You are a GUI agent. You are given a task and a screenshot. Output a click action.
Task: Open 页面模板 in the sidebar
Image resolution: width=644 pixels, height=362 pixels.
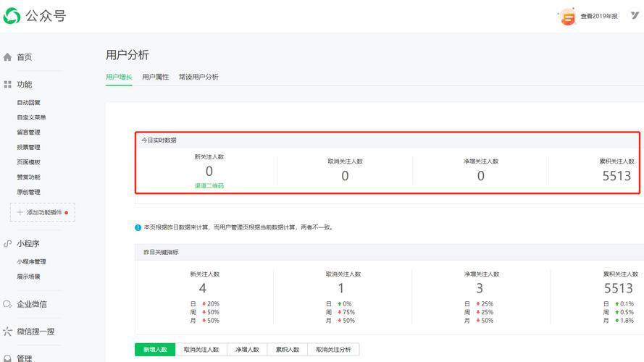(29, 162)
